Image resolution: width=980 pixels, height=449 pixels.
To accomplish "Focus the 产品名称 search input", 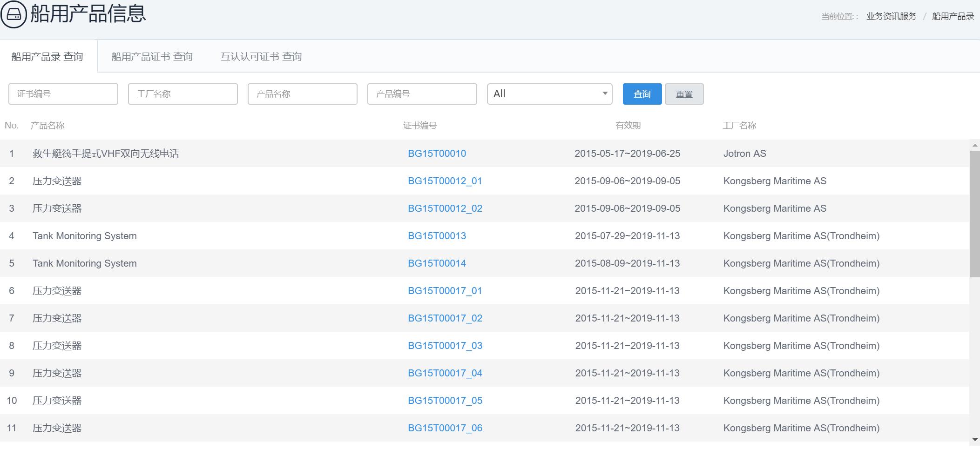I will coord(303,94).
